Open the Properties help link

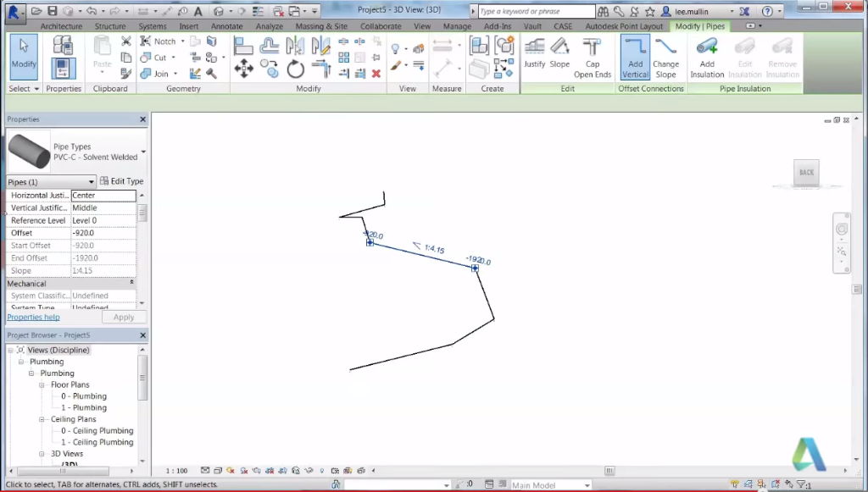point(33,318)
